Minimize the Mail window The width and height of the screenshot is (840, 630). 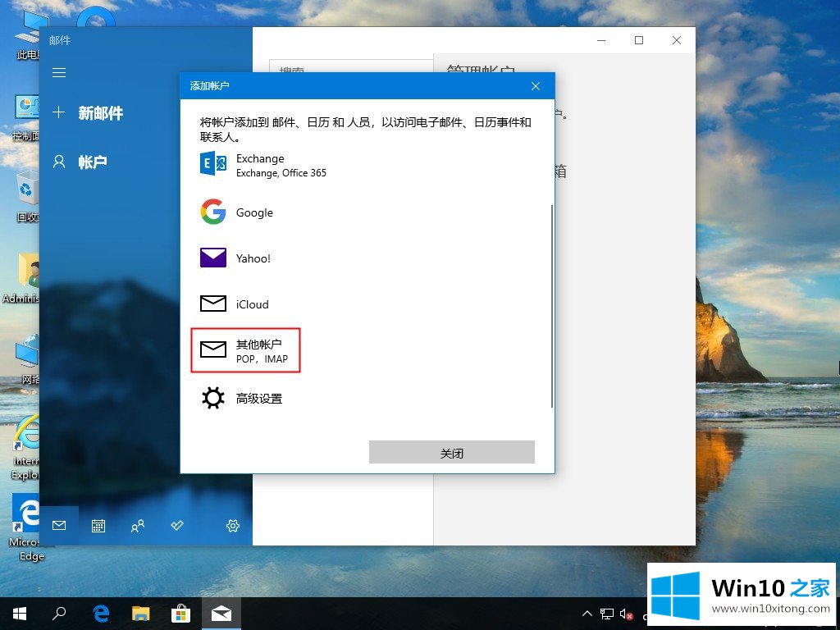click(601, 40)
